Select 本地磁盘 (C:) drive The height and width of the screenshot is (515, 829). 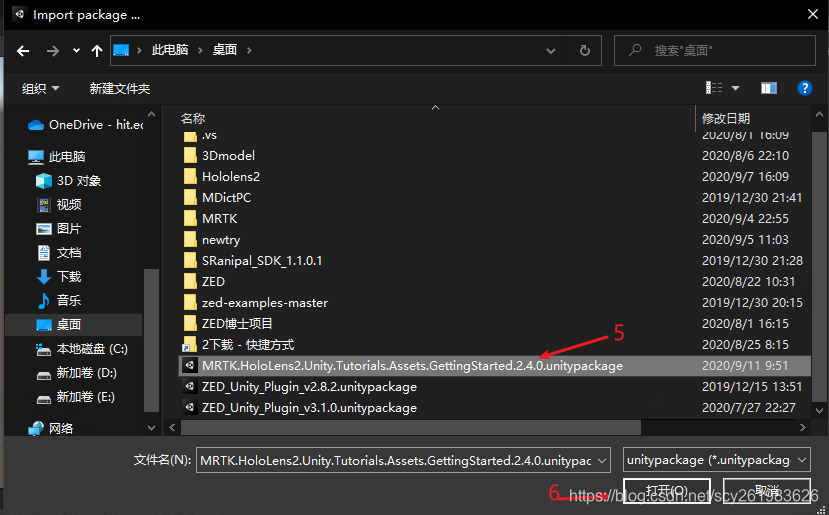81,349
